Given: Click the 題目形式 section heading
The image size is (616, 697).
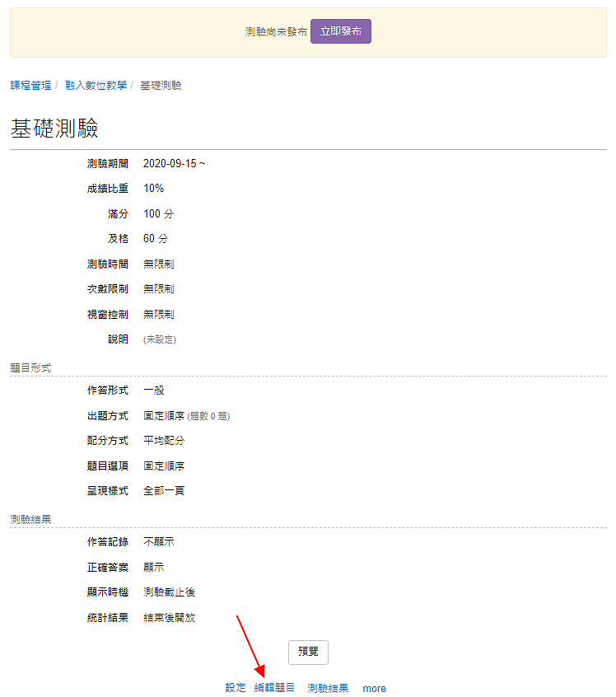Looking at the screenshot, I should (x=30, y=368).
